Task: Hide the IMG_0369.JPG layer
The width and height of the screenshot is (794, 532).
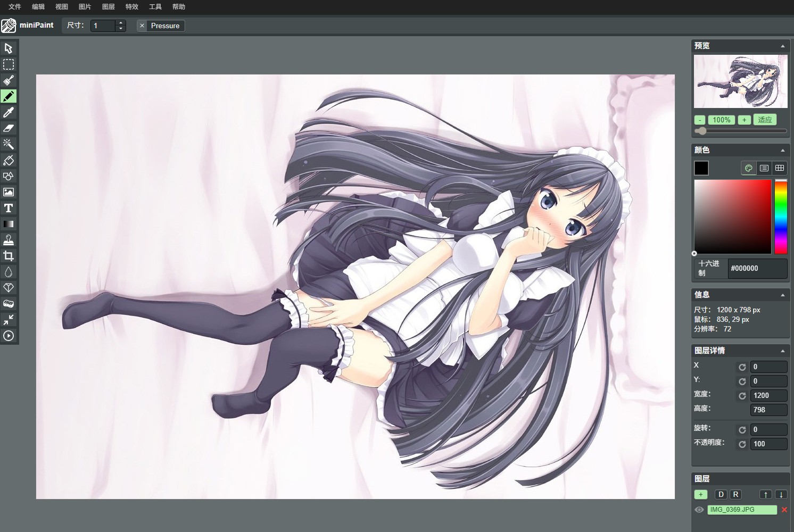Action: click(x=699, y=510)
